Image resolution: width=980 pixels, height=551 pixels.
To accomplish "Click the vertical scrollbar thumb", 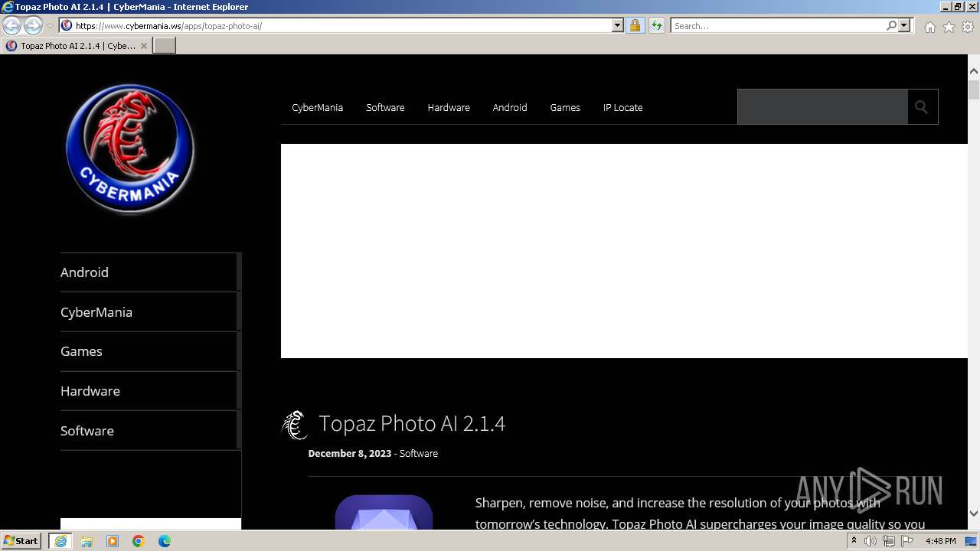I will 974,89.
